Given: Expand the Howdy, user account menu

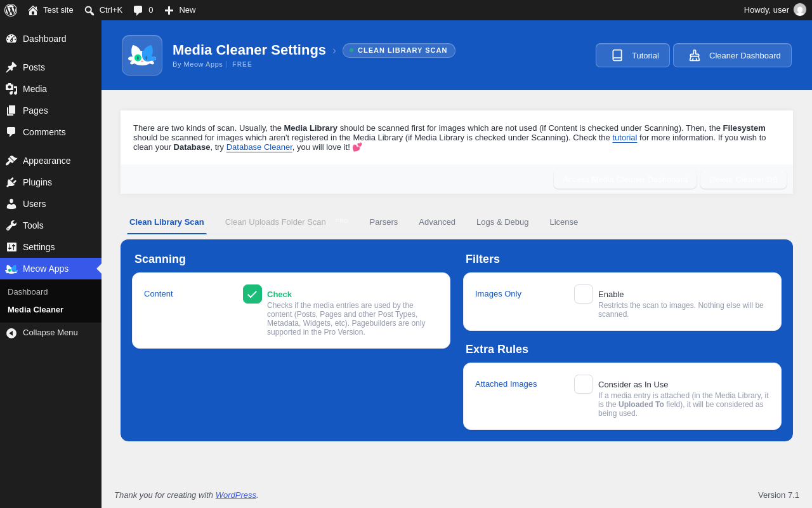Looking at the screenshot, I should pos(775,10).
